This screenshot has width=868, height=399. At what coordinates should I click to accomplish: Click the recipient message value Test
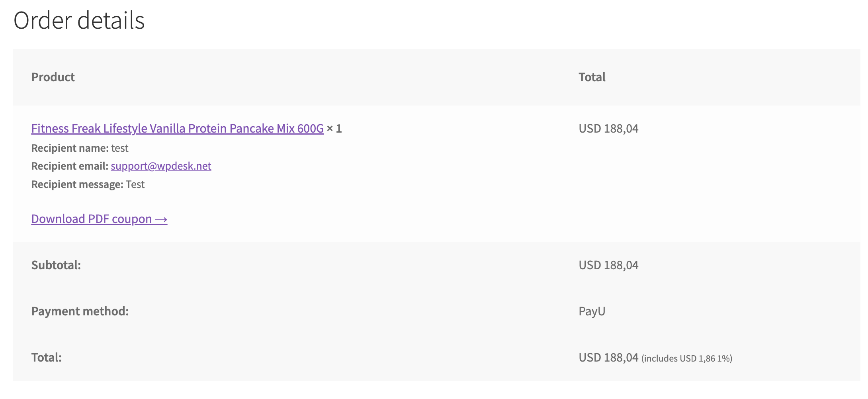click(x=135, y=184)
